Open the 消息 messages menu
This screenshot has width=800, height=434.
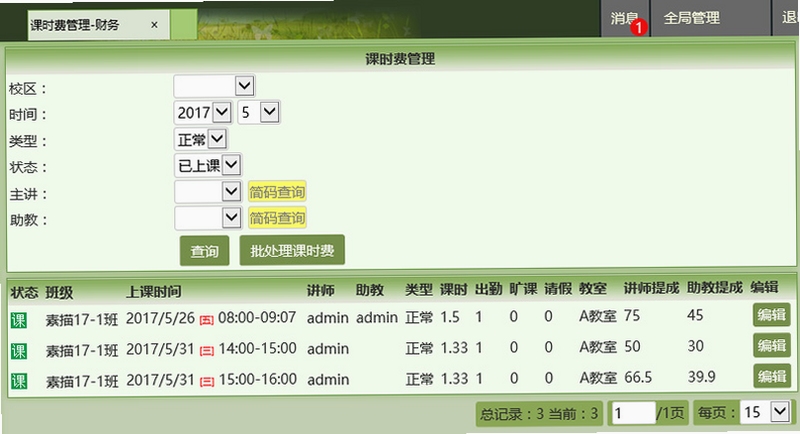pyautogui.click(x=624, y=18)
